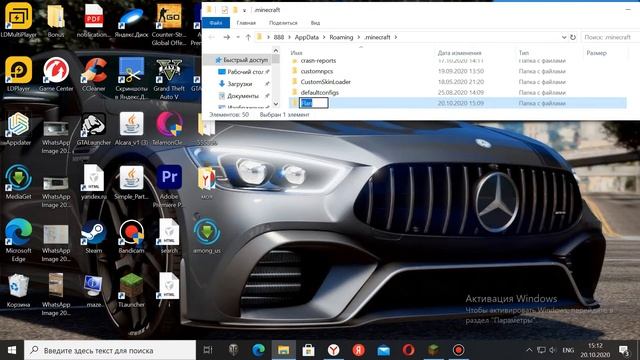Click the folder rename text field
The width and height of the screenshot is (640, 360).
pos(313,103)
